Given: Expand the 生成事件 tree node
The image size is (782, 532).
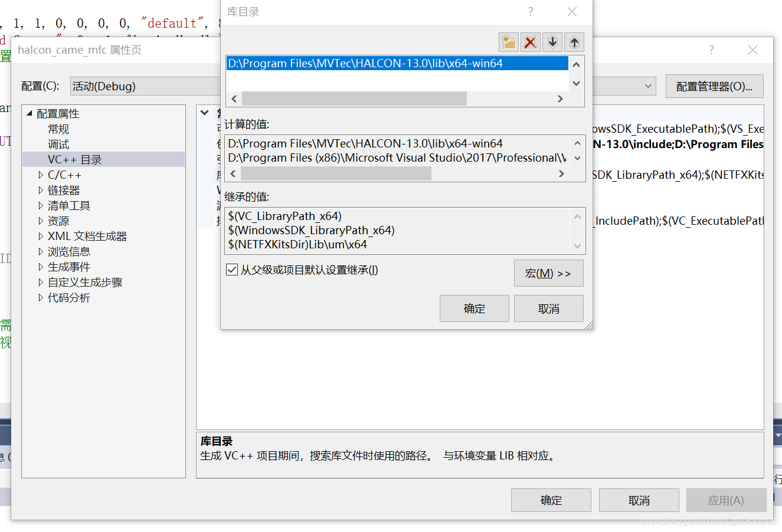Looking at the screenshot, I should pos(41,267).
